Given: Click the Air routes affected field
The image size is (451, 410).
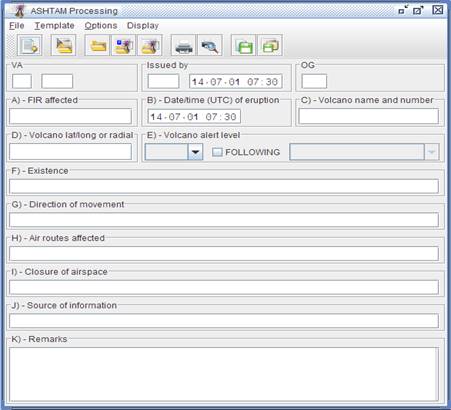Looking at the screenshot, I should point(224,253).
